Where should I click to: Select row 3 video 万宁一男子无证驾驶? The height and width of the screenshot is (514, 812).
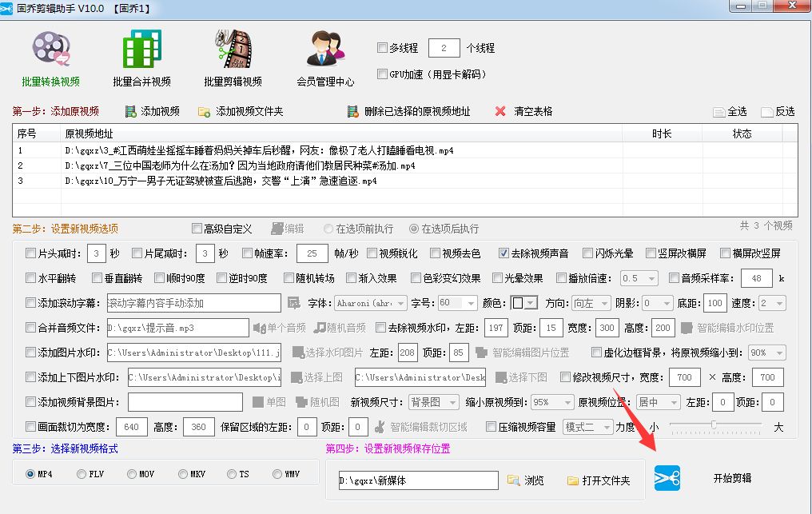[x=405, y=181]
